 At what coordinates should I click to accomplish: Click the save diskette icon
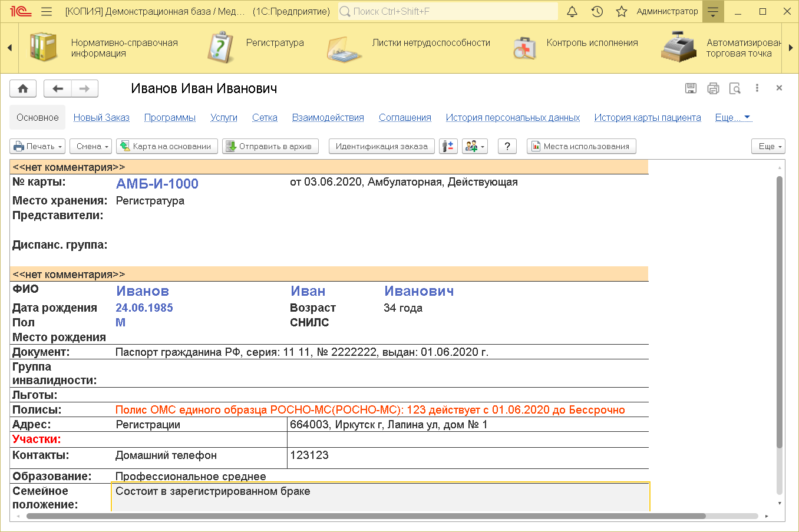point(691,88)
